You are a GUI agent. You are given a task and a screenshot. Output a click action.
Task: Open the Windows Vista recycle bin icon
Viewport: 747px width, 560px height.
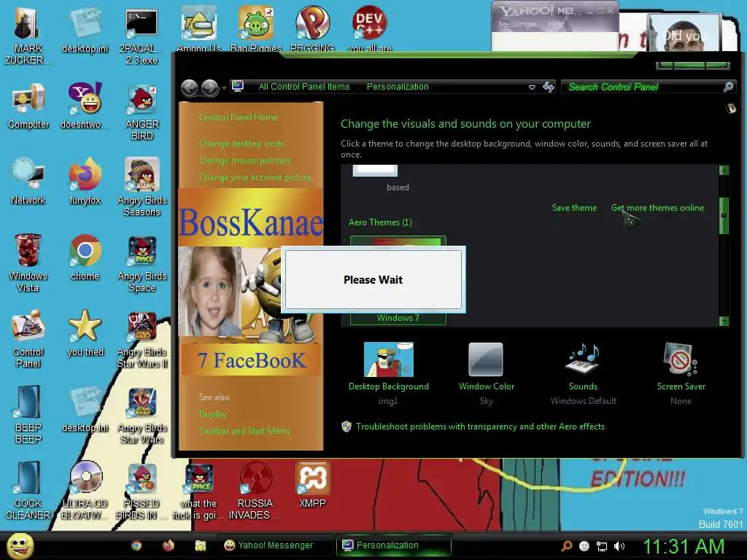28,263
